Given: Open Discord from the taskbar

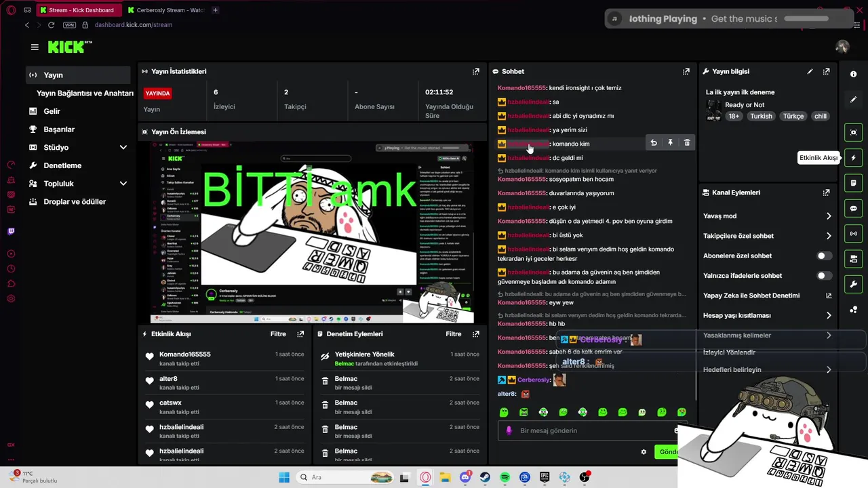Looking at the screenshot, I should pos(465,477).
